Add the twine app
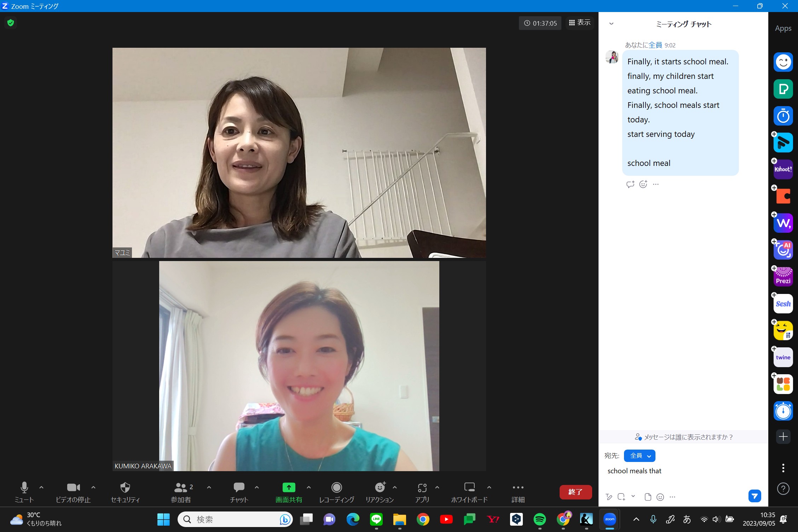 (x=783, y=358)
